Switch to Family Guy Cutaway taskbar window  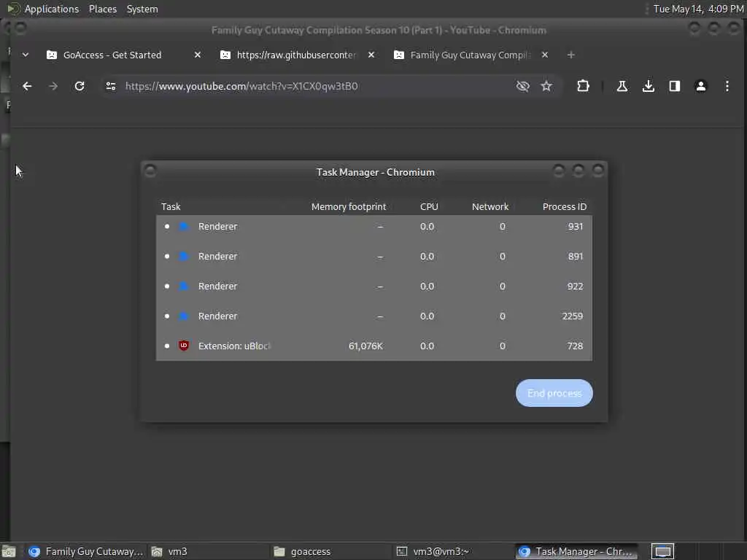tap(86, 551)
